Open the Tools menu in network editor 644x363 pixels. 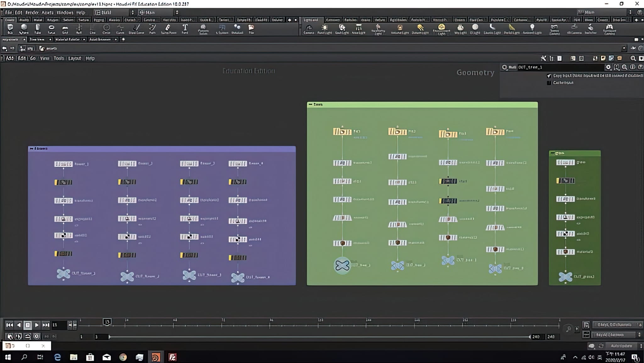(x=59, y=58)
